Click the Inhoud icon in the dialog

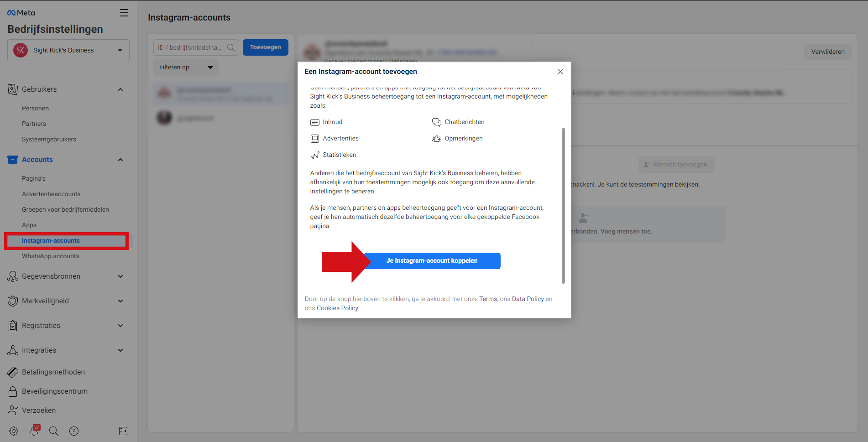(x=315, y=122)
